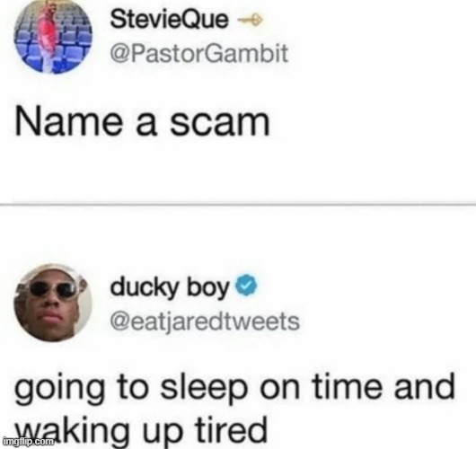The image size is (476, 449).
Task: Select the "Name a scam" tweet text
Action: pos(143,123)
